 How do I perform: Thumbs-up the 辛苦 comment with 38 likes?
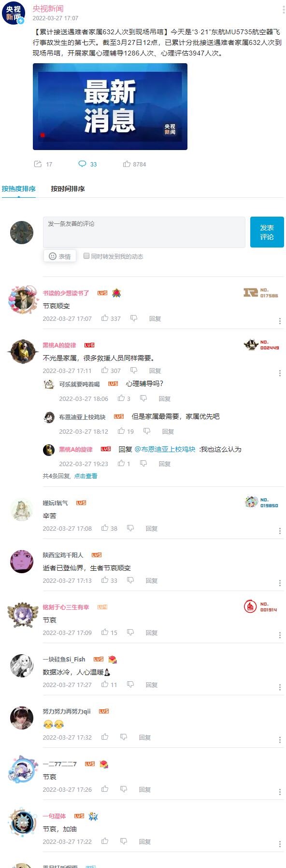point(105,528)
